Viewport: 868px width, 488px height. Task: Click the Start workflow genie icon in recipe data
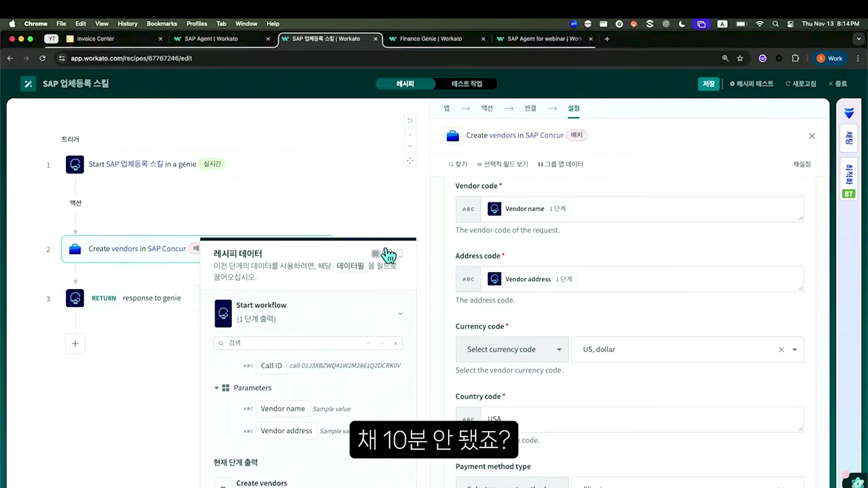[x=223, y=313]
